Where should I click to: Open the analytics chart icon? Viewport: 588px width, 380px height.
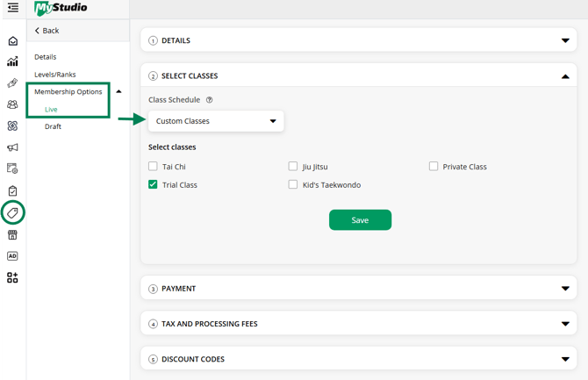click(x=12, y=62)
